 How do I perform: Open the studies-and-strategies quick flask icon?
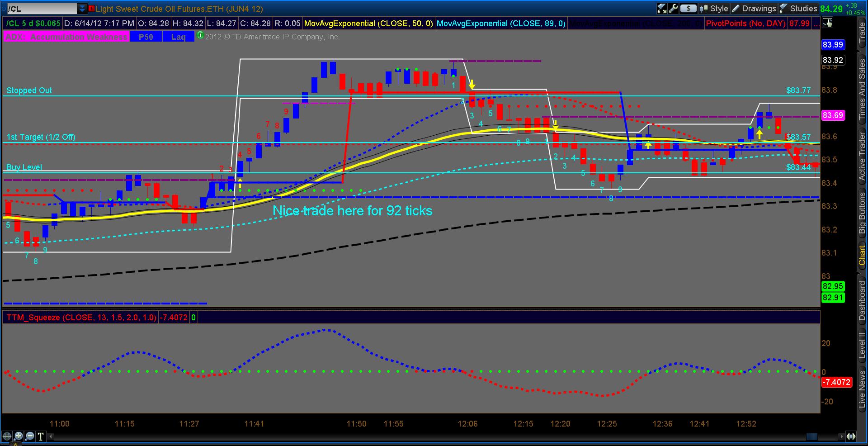pos(662,8)
